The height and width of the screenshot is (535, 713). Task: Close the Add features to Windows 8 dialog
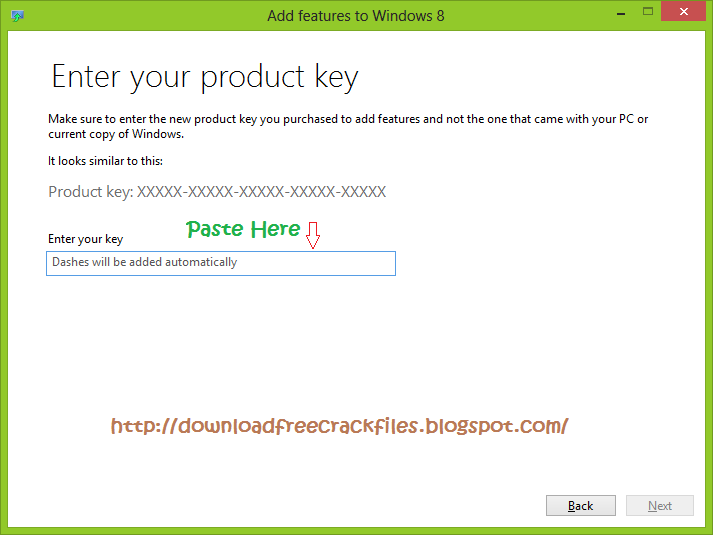click(x=683, y=12)
